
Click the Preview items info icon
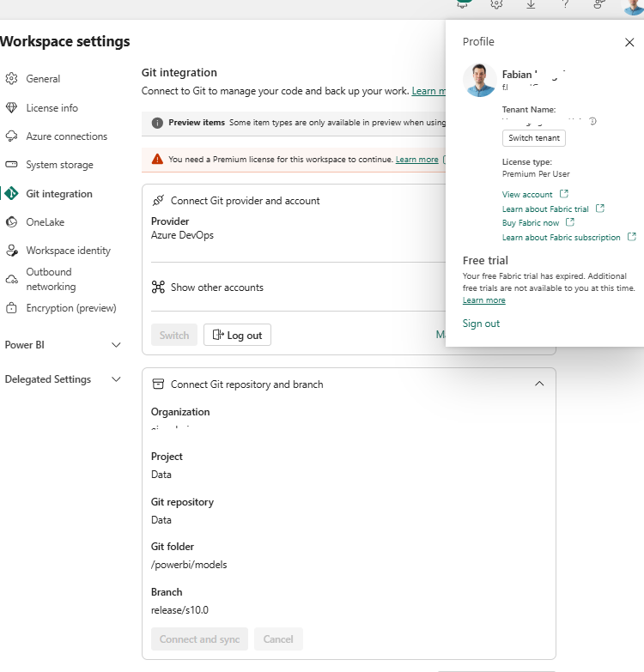coord(157,123)
